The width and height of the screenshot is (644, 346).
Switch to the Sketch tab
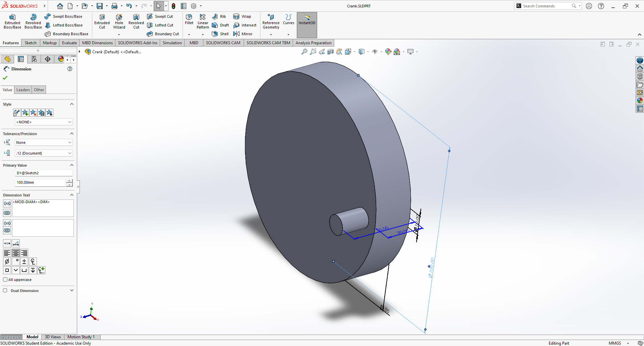(x=31, y=43)
